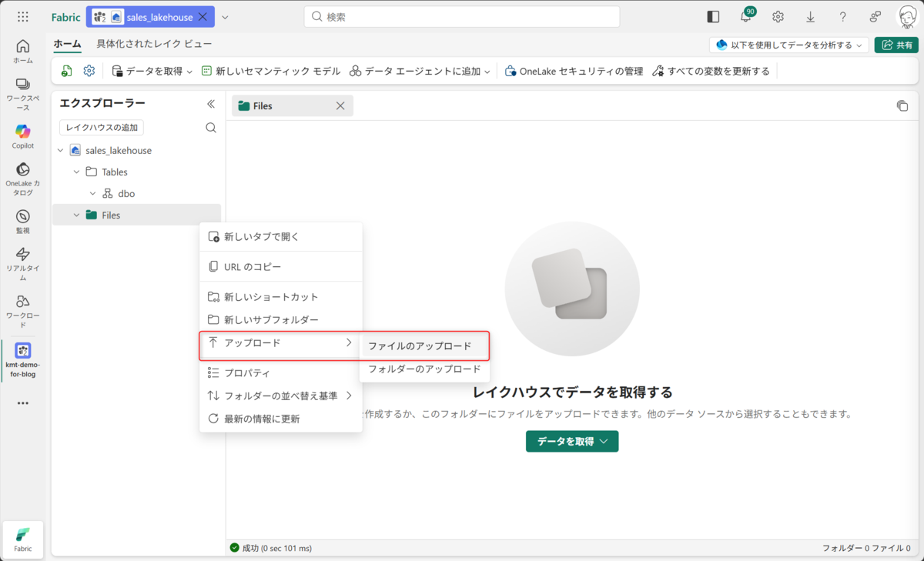This screenshot has width=924, height=561.
Task: Click the 共有 share button
Action: point(896,45)
